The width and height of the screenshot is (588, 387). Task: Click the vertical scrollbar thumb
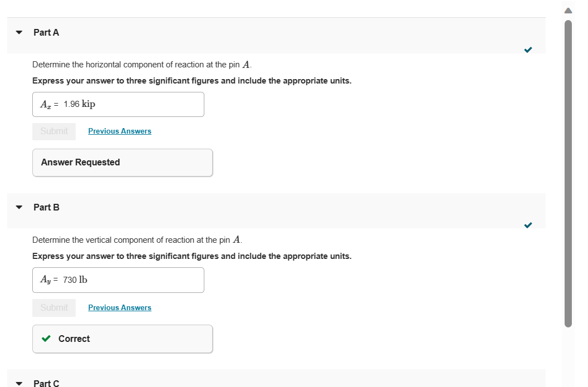pos(567,172)
